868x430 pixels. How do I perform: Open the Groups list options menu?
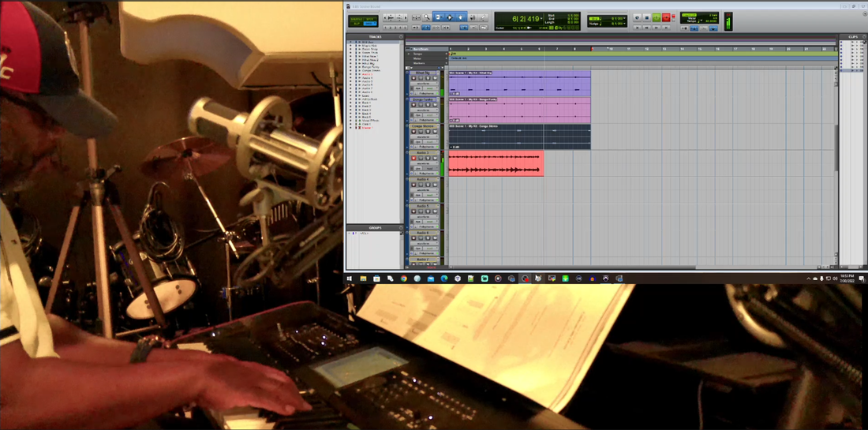point(401,228)
